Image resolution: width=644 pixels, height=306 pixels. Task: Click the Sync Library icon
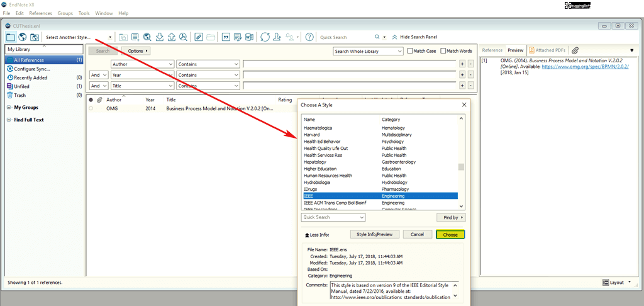pos(265,37)
